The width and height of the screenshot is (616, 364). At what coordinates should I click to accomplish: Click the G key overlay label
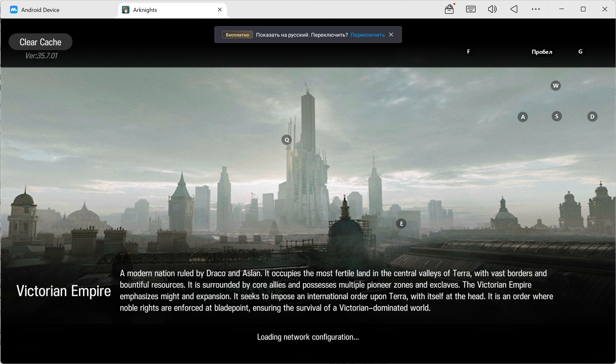580,51
